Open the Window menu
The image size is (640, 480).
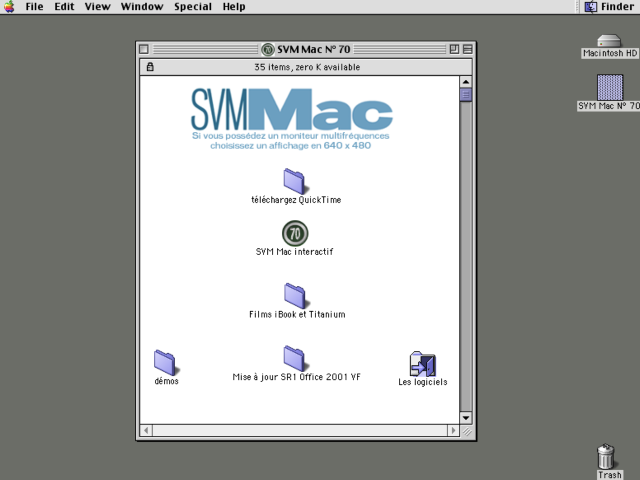pyautogui.click(x=142, y=7)
